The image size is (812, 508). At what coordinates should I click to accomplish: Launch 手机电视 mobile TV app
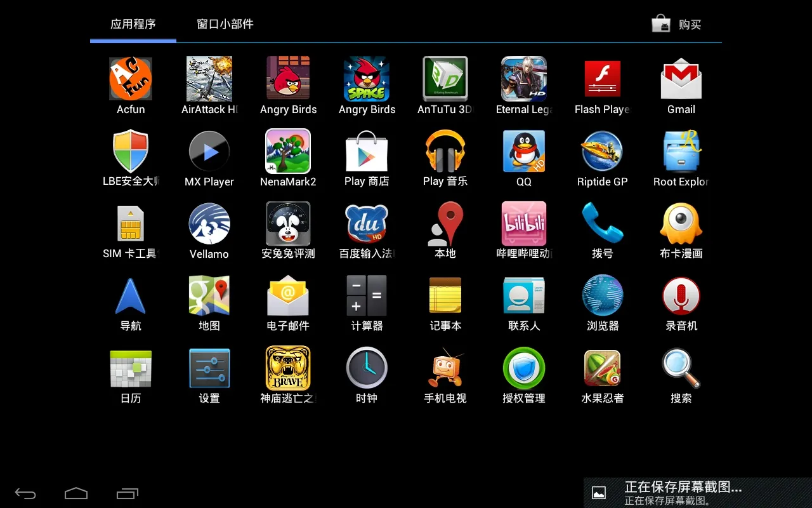point(445,368)
